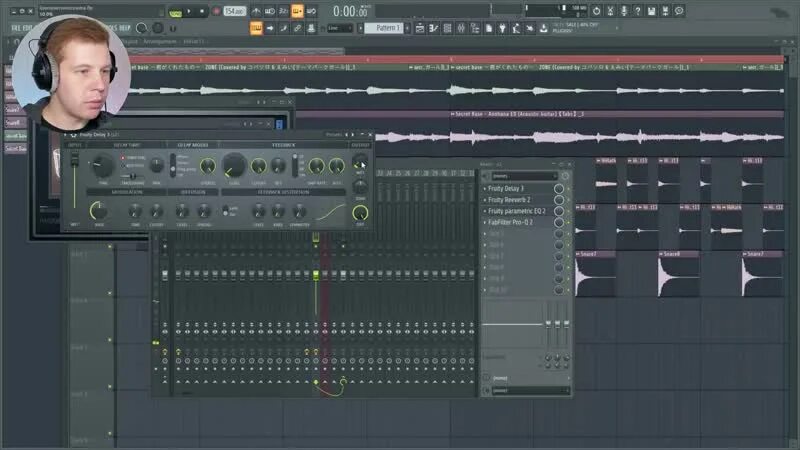Select the Snare8 clip in playlist
The width and height of the screenshot is (800, 450).
pyautogui.click(x=679, y=274)
